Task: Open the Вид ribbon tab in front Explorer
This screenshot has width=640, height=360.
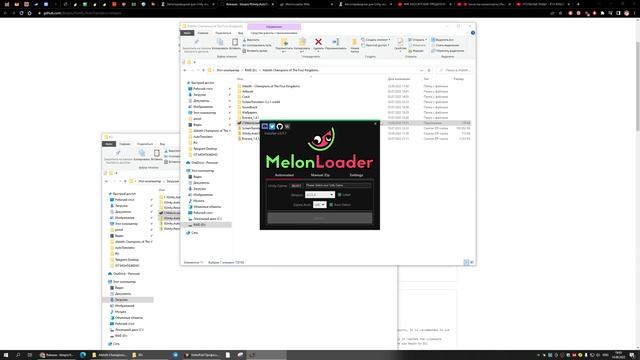Action: tap(241, 33)
